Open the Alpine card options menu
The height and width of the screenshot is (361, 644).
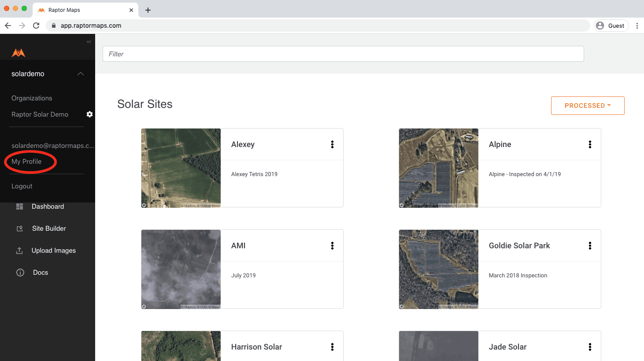[x=590, y=144]
